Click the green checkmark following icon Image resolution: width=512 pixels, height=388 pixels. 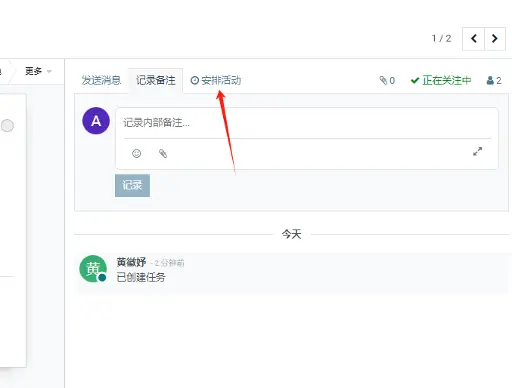pos(415,80)
